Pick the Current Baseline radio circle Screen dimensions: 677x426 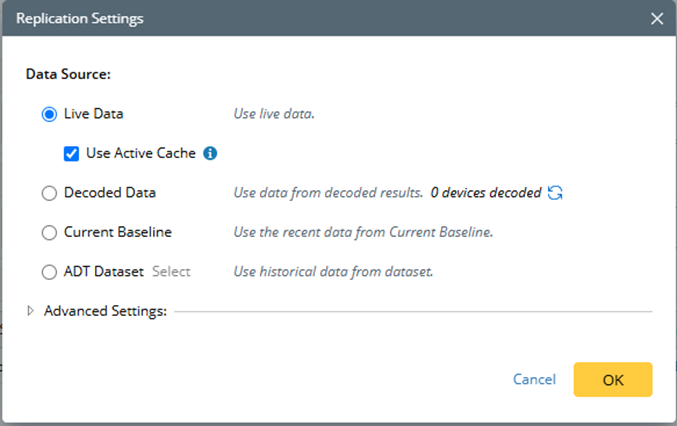pos(49,232)
